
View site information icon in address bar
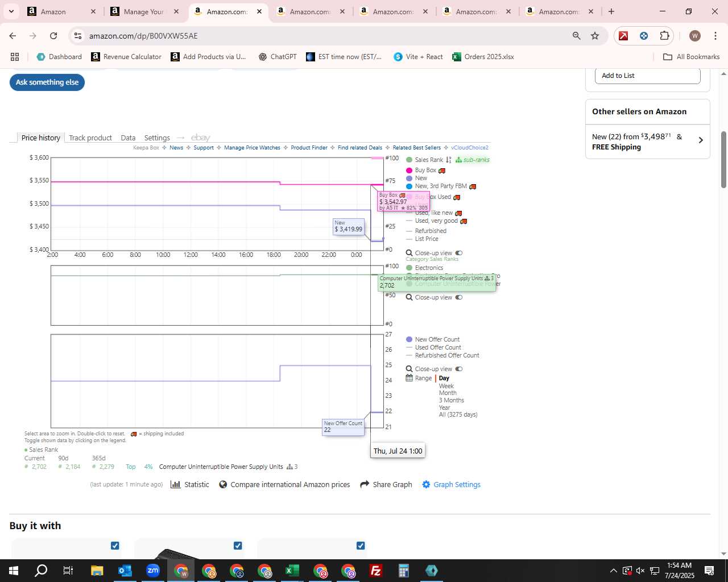[78, 36]
